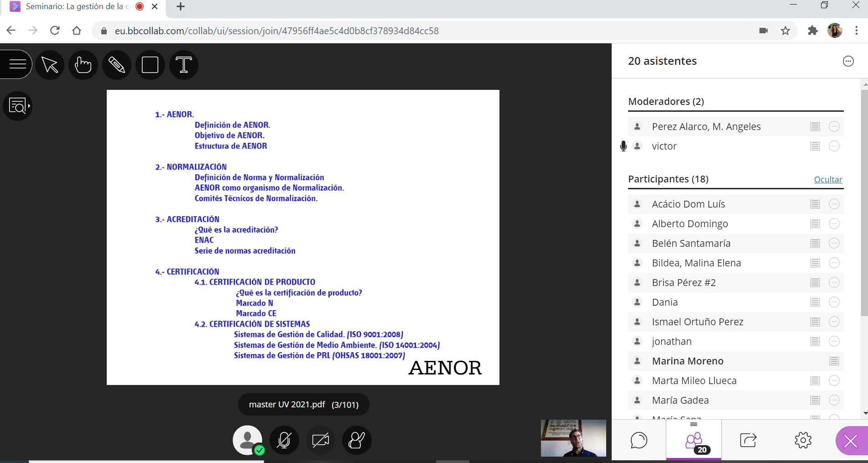Open my status and settings avatar
The width and height of the screenshot is (868, 463).
point(248,440)
